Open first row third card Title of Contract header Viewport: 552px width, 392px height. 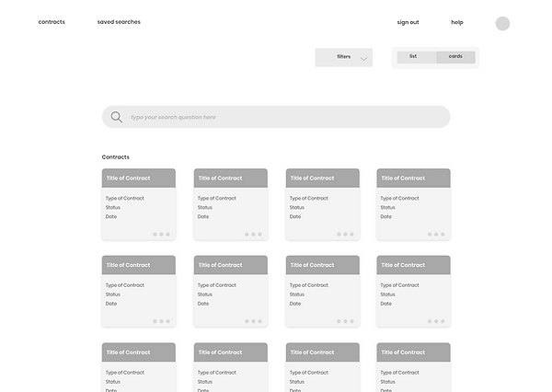pyautogui.click(x=323, y=179)
